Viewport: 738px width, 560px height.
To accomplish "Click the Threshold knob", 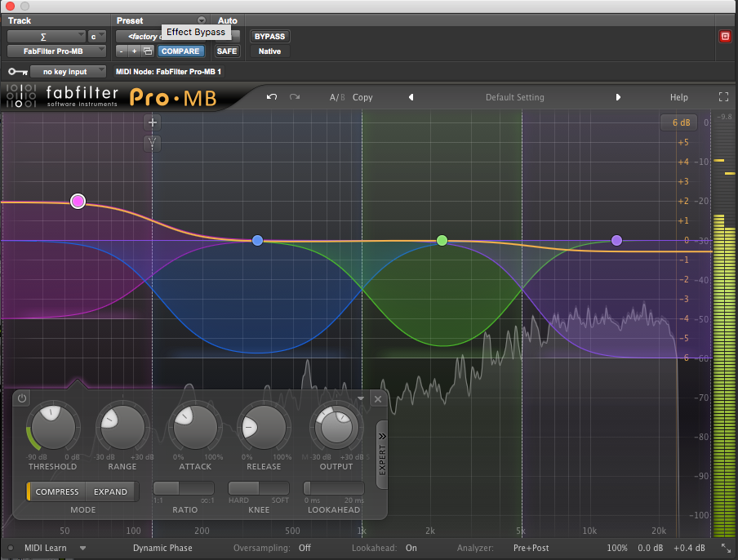I will (x=53, y=427).
